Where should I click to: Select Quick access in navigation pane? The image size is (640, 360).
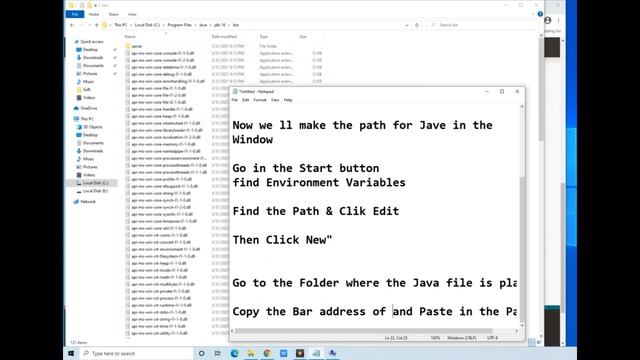tap(91, 42)
